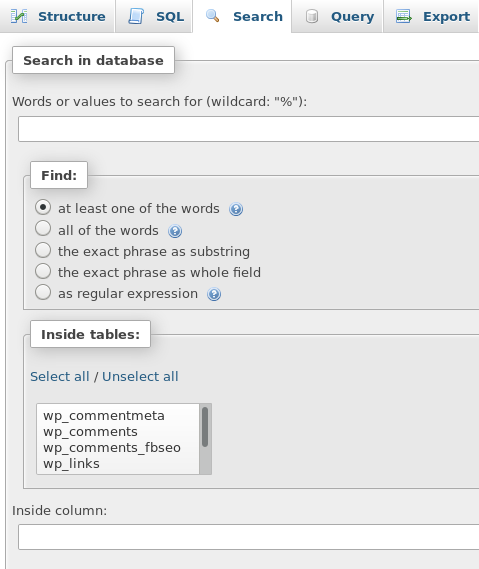Image resolution: width=479 pixels, height=569 pixels.
Task: Click the 'Select all' tables link
Action: point(60,377)
